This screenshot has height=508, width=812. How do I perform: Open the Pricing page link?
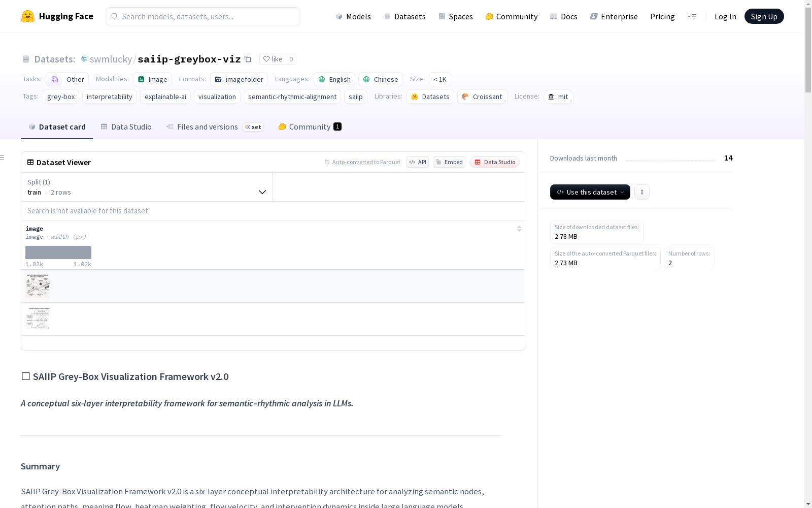tap(662, 16)
